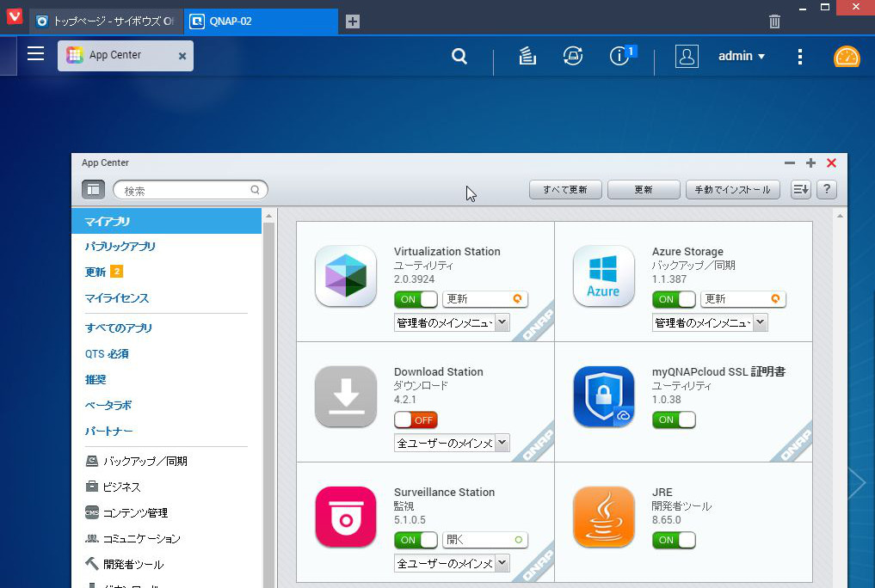The height and width of the screenshot is (588, 875).
Task: Click 手動でインストール button
Action: [x=733, y=189]
